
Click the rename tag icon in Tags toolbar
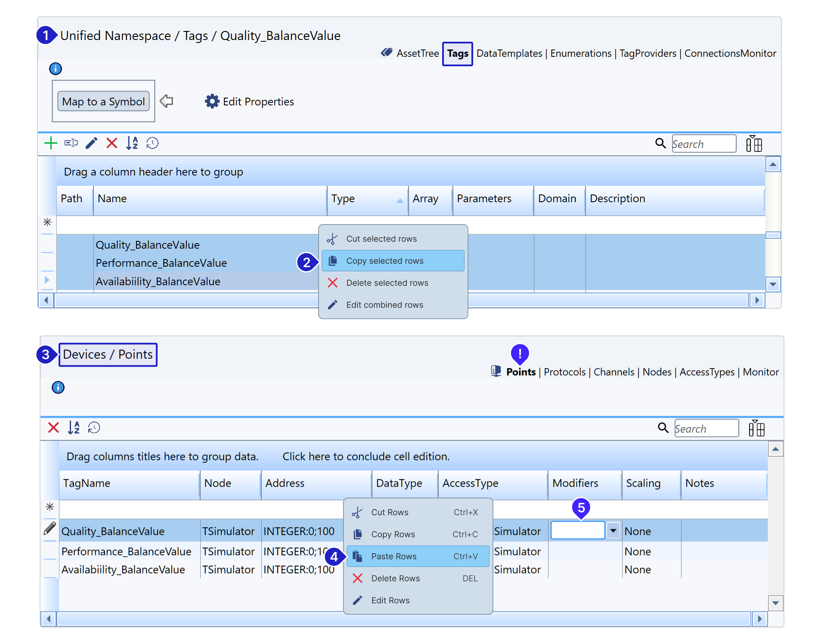(71, 143)
